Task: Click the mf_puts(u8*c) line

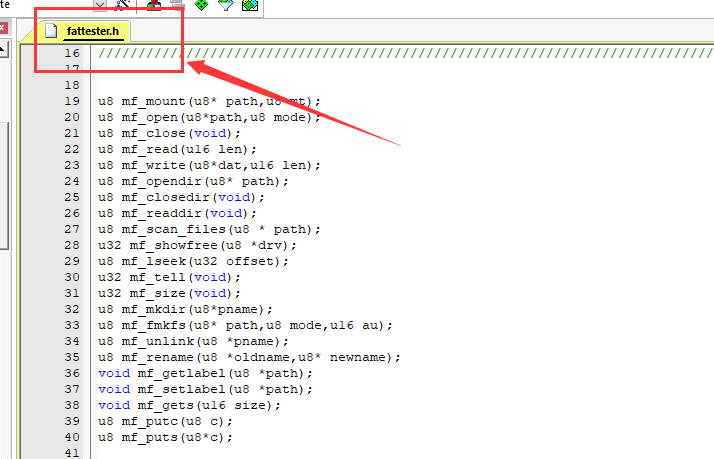Action: [165, 437]
